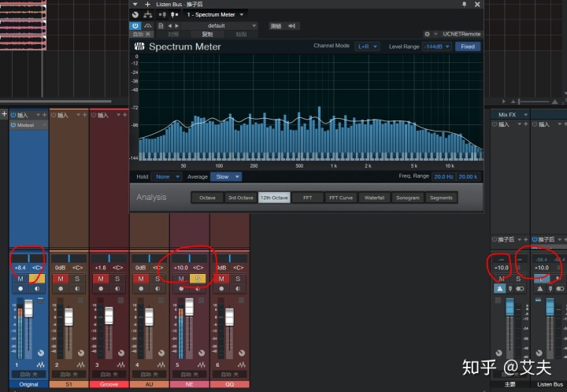The height and width of the screenshot is (392, 567).
Task: Toggle Mixtool insert power on Original channel
Action: coord(13,125)
